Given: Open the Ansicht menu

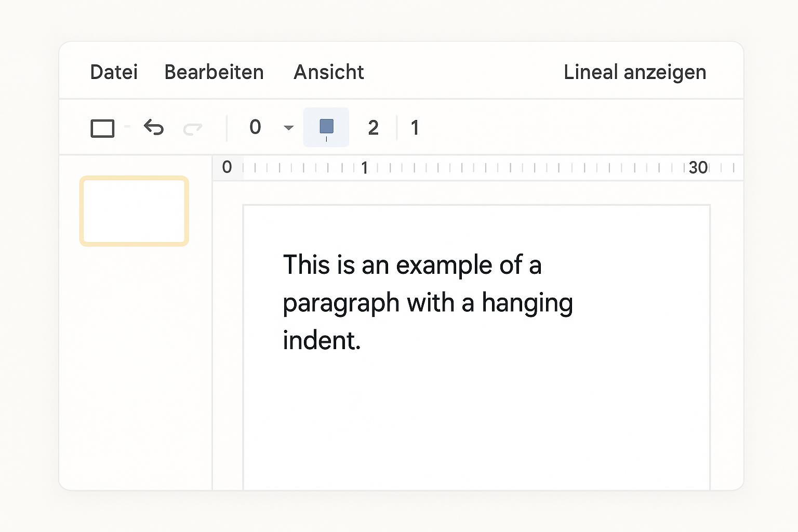Looking at the screenshot, I should pos(328,72).
